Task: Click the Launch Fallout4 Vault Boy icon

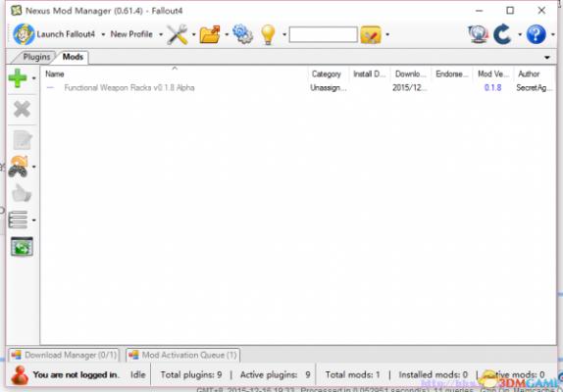Action: [24, 34]
